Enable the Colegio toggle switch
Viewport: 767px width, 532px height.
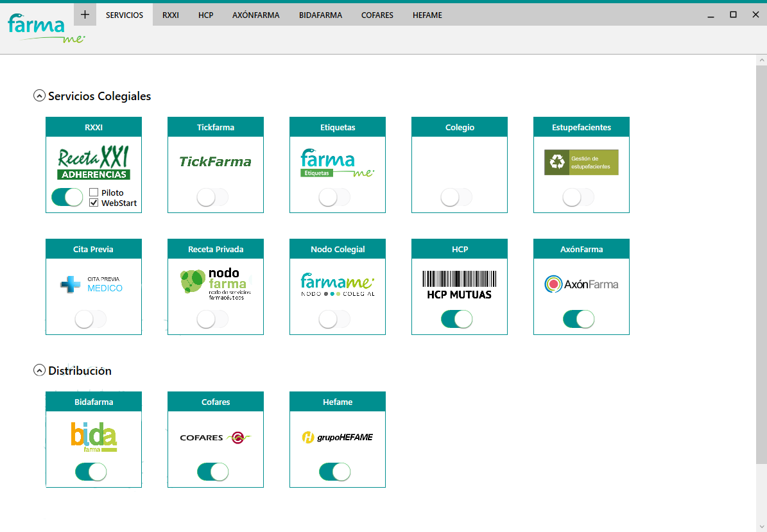456,198
